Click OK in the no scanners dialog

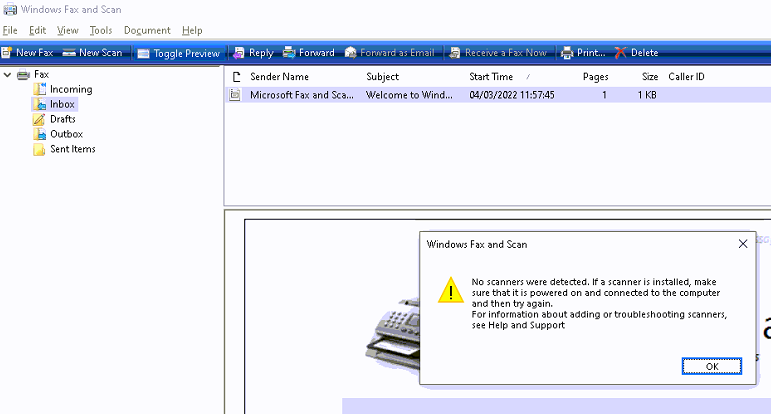pyautogui.click(x=712, y=366)
